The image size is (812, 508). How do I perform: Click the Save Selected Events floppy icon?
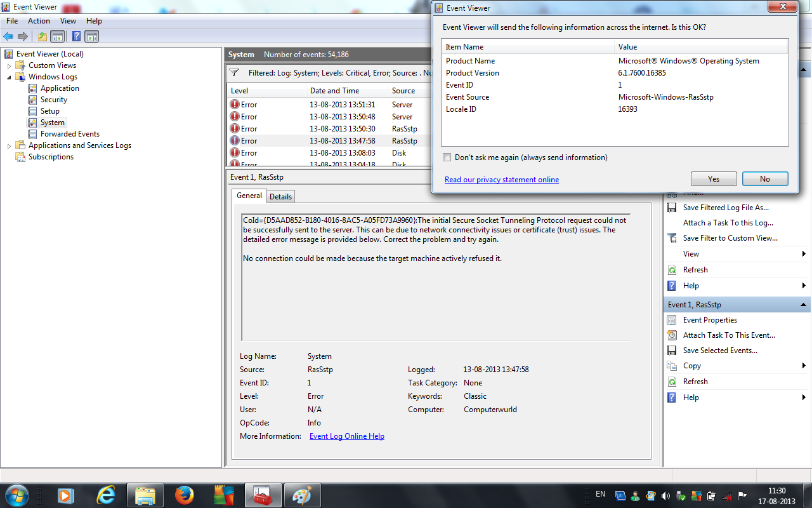click(672, 351)
